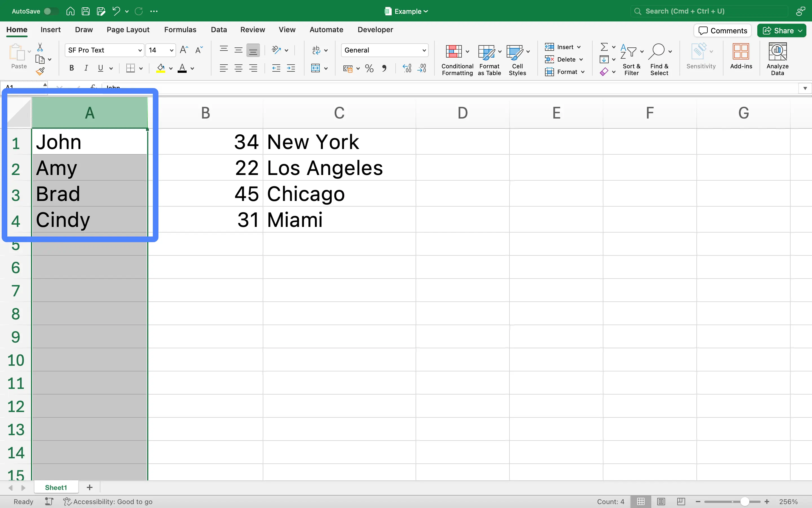Click the zoom slider handle

(745, 502)
